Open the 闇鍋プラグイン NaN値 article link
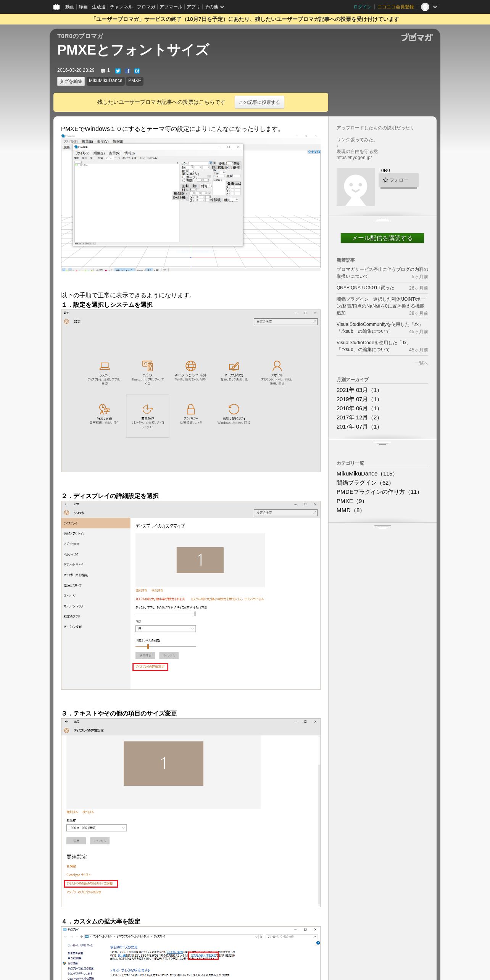490x980 pixels. click(381, 306)
